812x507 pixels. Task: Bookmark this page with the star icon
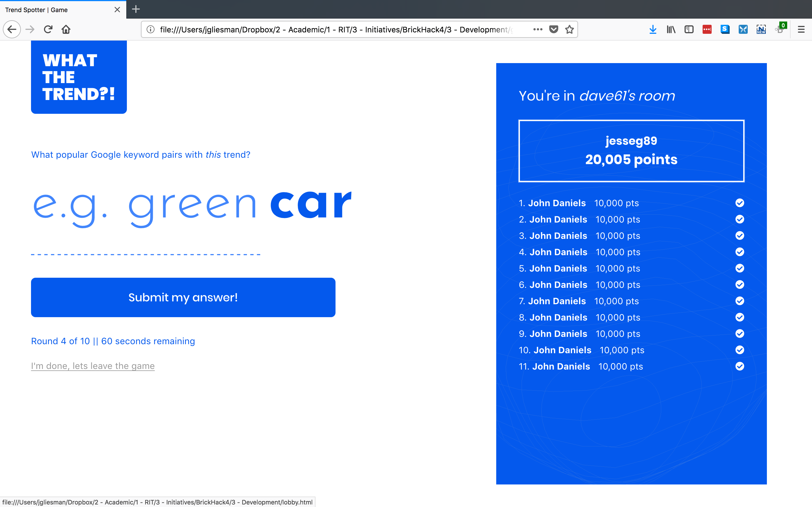pos(570,30)
